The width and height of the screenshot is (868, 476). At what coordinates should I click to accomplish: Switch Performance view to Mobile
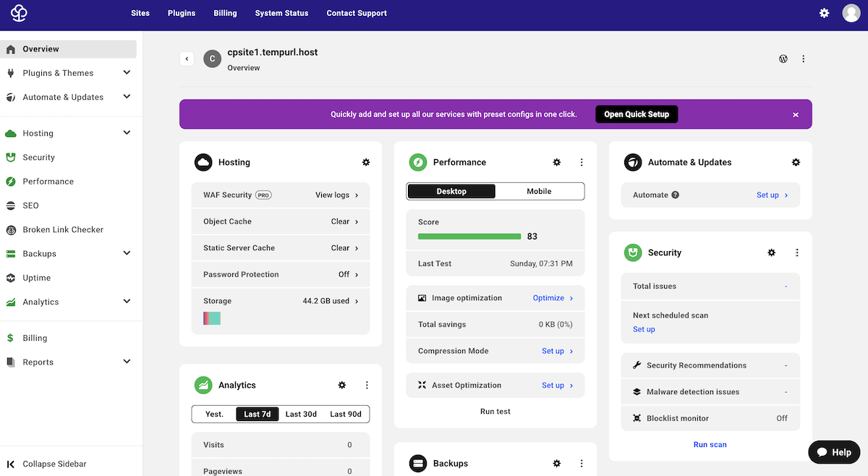click(539, 191)
